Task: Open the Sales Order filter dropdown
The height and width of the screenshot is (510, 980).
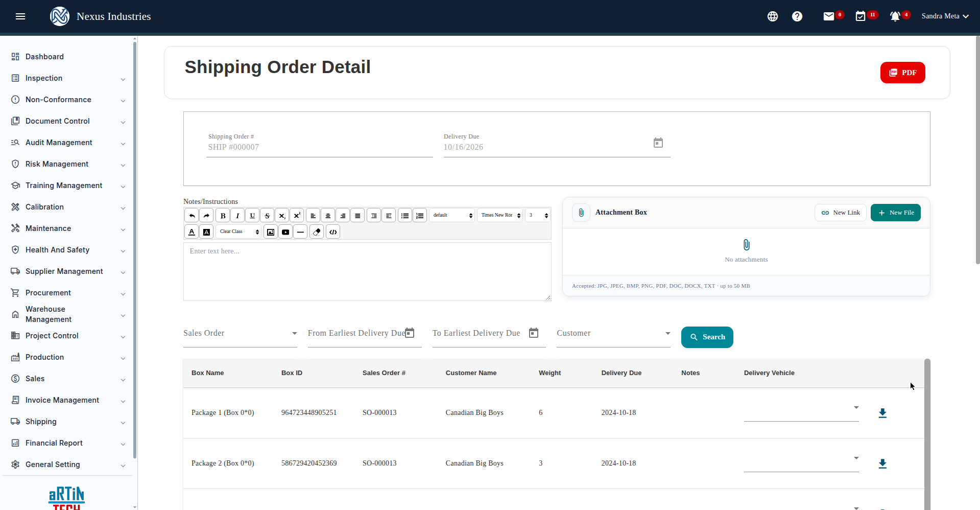Action: tap(240, 334)
